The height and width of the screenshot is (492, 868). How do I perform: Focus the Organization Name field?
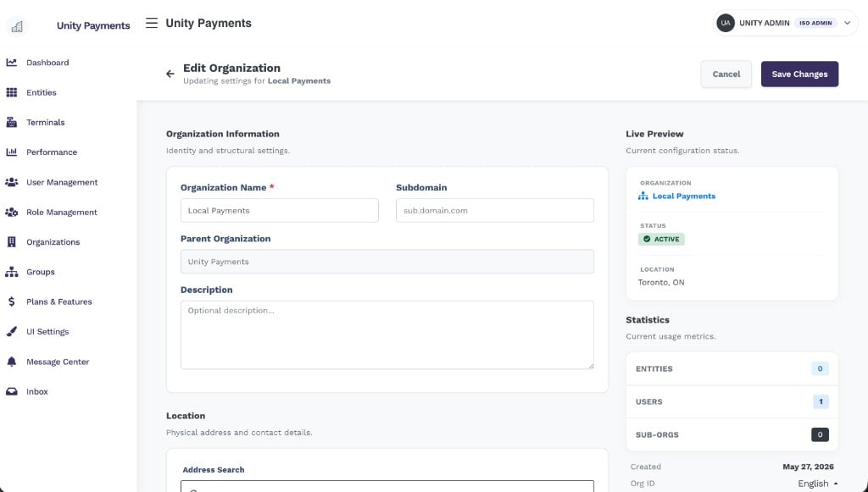pyautogui.click(x=280, y=211)
